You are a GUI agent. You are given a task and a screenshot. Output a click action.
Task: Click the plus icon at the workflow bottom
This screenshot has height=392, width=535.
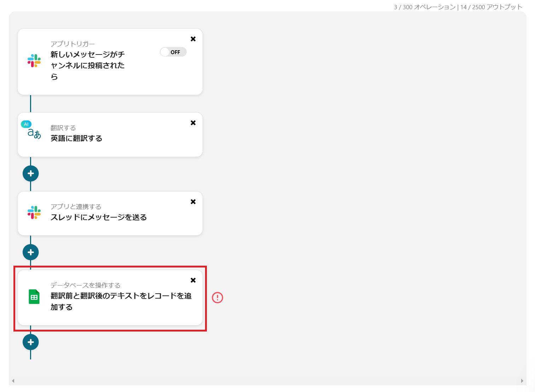coord(30,342)
